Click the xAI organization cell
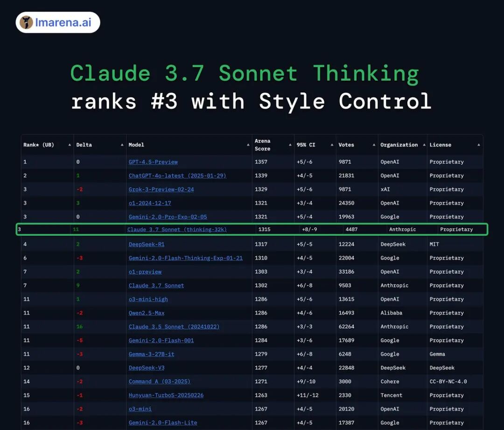This screenshot has width=504, height=430. pos(385,189)
